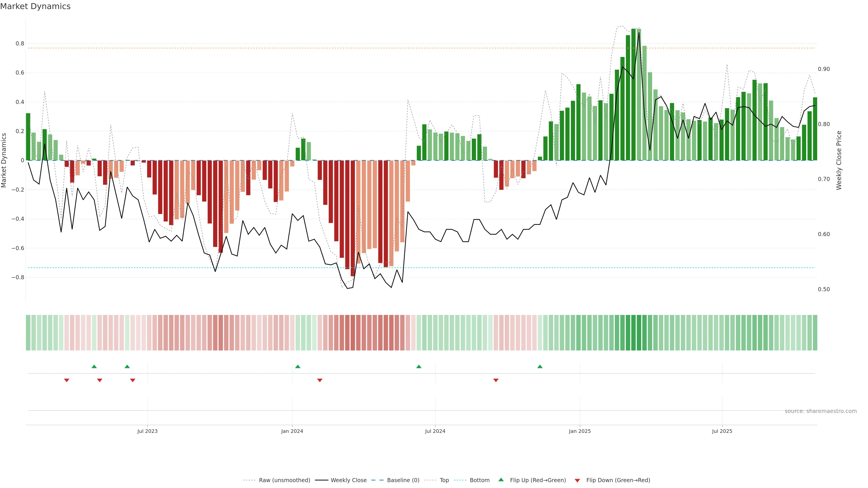Toggle the Top threshold legend entry

[444, 480]
